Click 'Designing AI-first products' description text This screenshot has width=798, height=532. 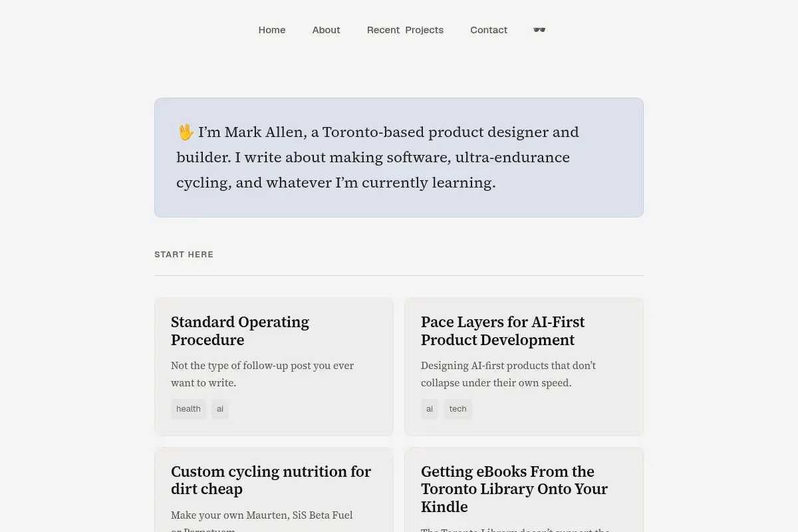point(509,374)
